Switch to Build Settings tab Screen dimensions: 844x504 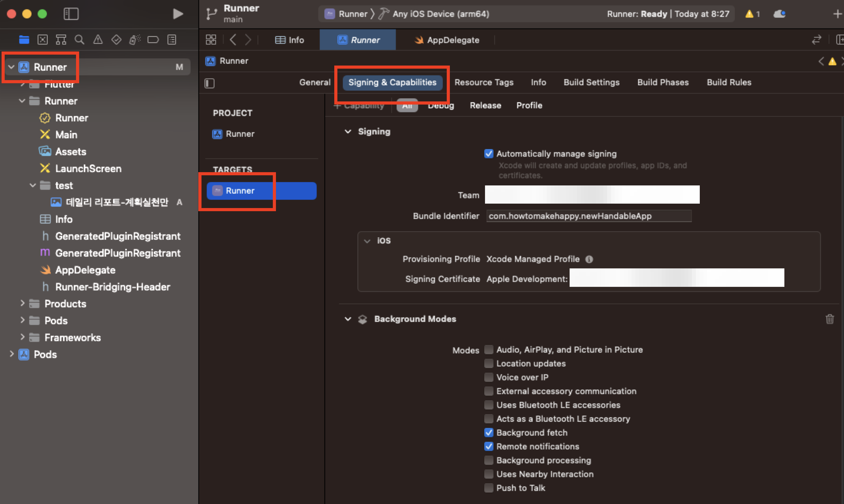point(591,82)
